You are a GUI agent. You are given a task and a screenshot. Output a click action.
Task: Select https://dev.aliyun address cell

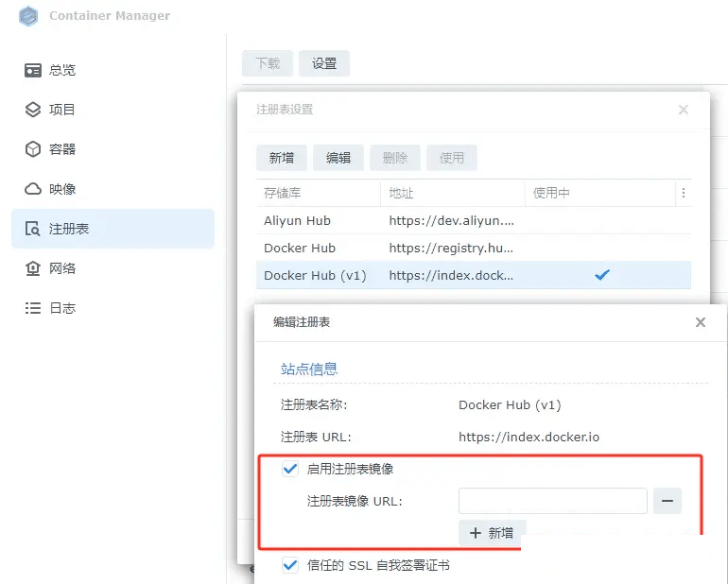[x=451, y=220]
